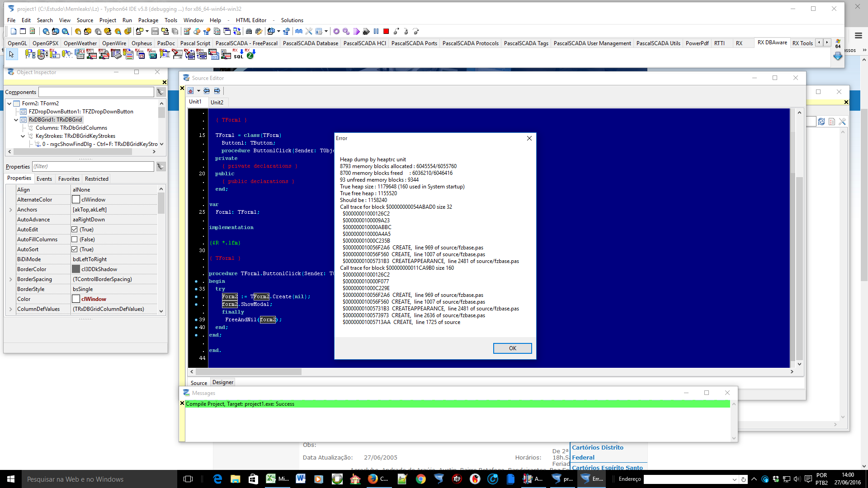Switch to the Designer tab
Image resolution: width=868 pixels, height=488 pixels.
(223, 382)
